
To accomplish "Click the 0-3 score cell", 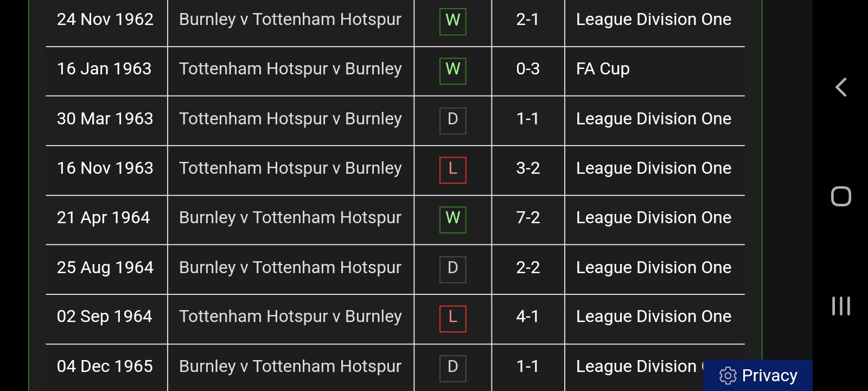I will point(528,69).
